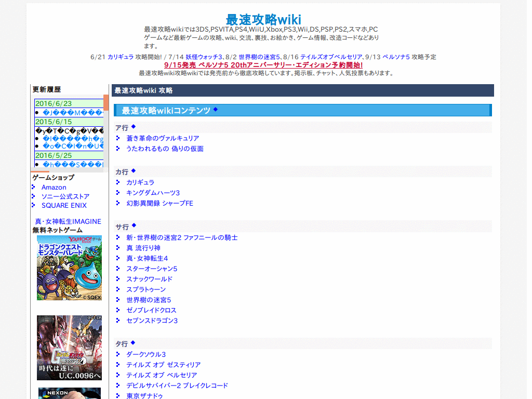Click the arrow bullet beside キングダムハーツ3
The height and width of the screenshot is (399, 532).
tap(118, 192)
